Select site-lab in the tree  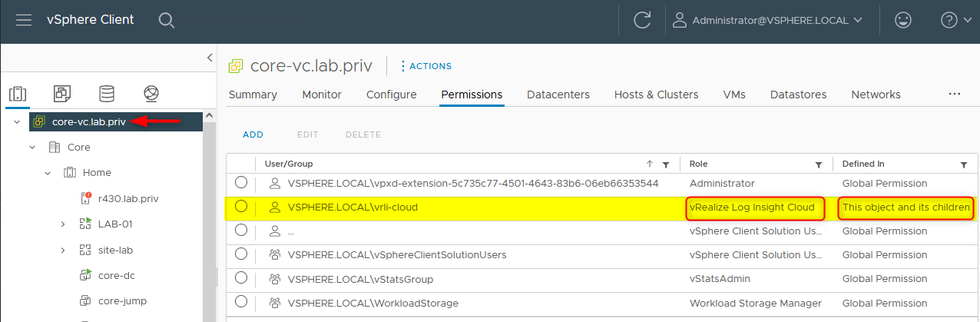pos(117,250)
